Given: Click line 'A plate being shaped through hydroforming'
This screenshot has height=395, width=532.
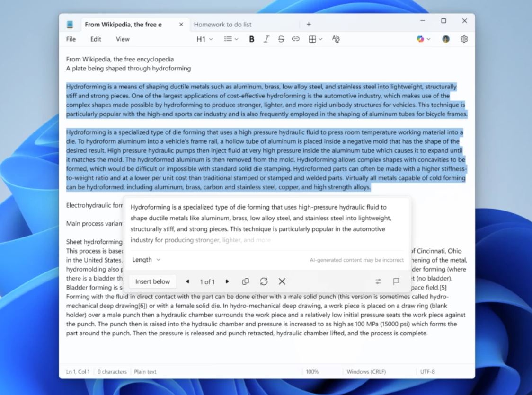Looking at the screenshot, I should [x=128, y=68].
